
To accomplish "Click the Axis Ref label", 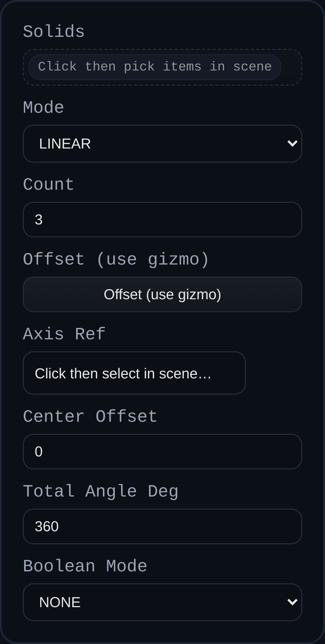I will click(x=64, y=333).
